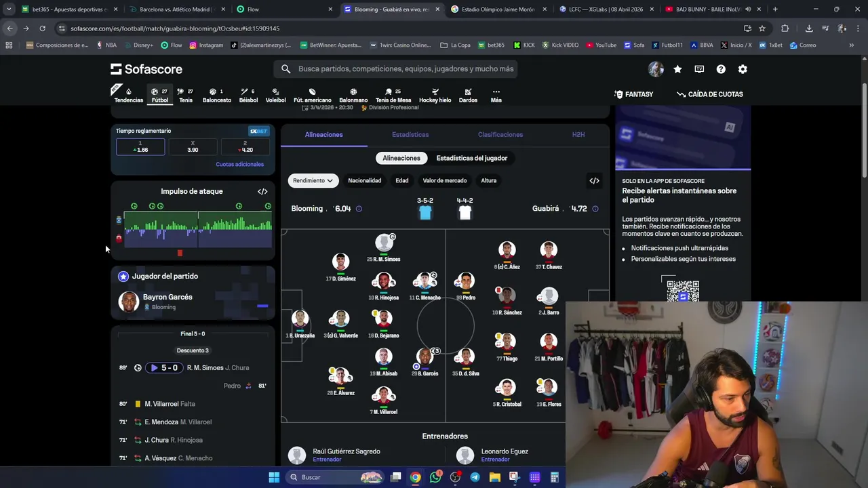Viewport: 868px width, 488px height.
Task: Click the Sofascore search field
Action: [x=395, y=69]
